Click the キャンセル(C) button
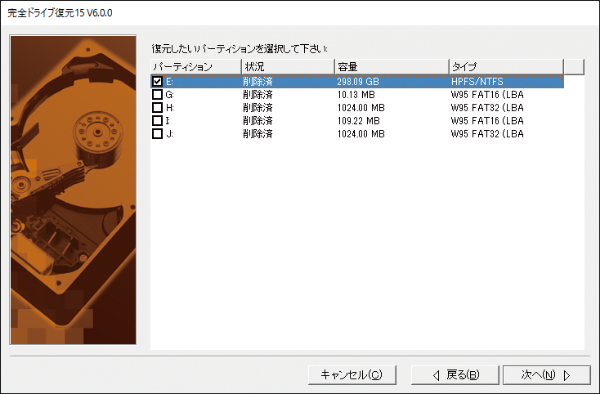Viewport: 600px width, 394px height. pos(352,374)
